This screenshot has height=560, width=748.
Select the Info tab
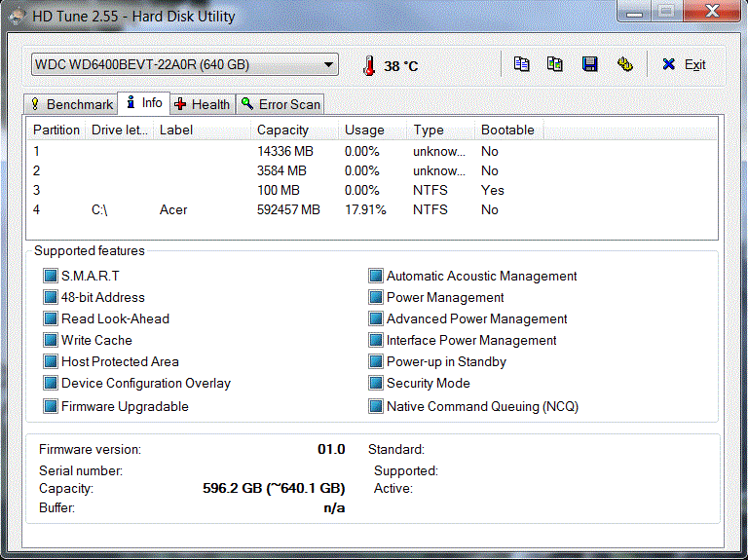(x=144, y=103)
